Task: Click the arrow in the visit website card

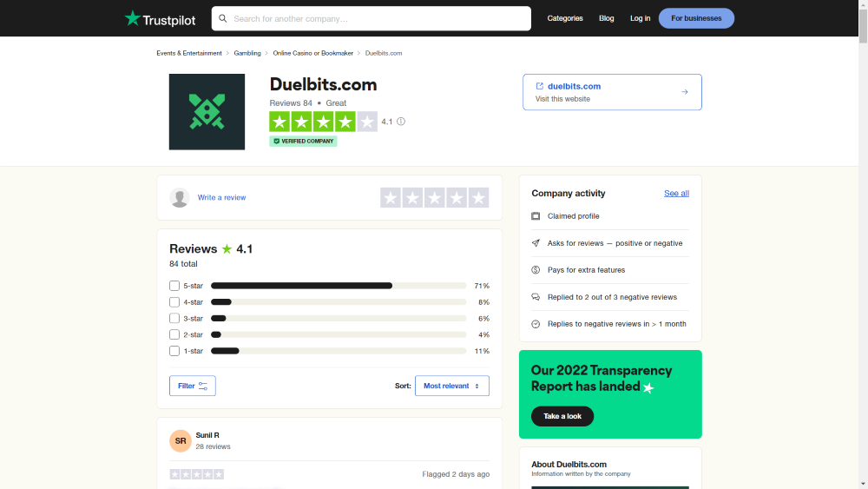Action: (x=685, y=92)
